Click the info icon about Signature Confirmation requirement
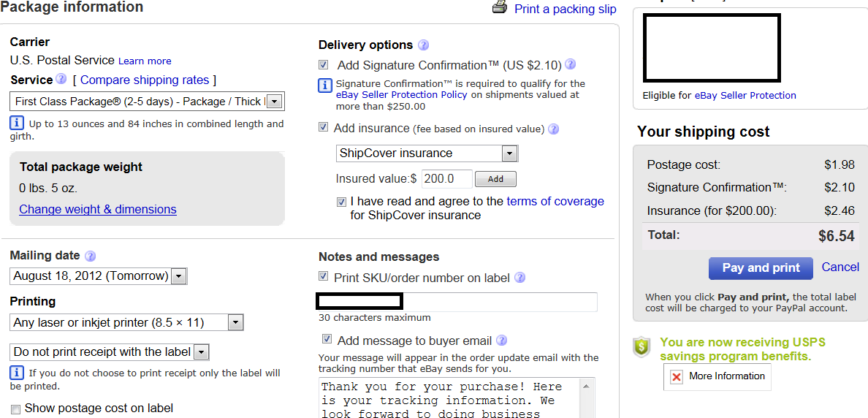The height and width of the screenshot is (418, 868). pos(326,86)
